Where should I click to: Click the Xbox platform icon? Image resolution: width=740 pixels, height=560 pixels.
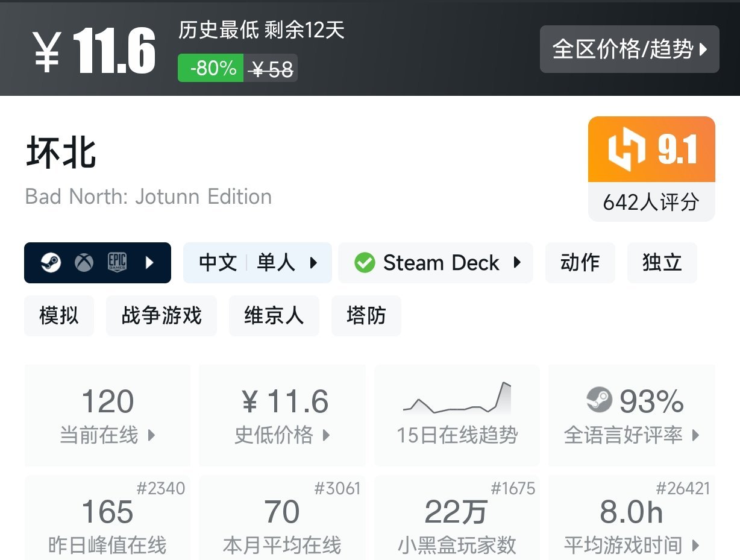pyautogui.click(x=84, y=262)
